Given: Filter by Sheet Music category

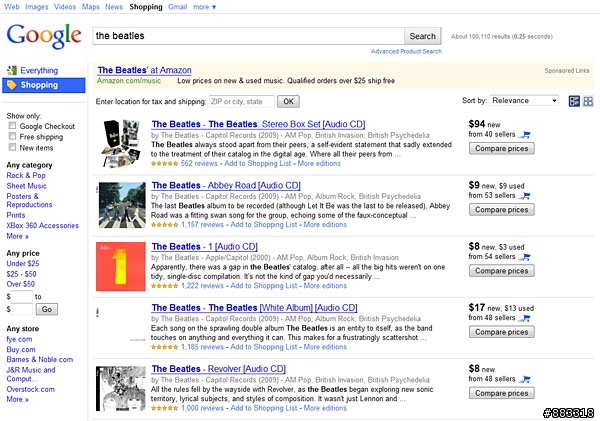Looking at the screenshot, I should pyautogui.click(x=26, y=186).
